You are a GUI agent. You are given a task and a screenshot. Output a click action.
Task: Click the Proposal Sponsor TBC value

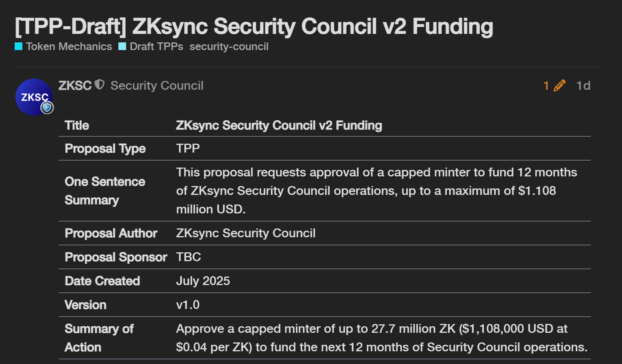point(189,257)
